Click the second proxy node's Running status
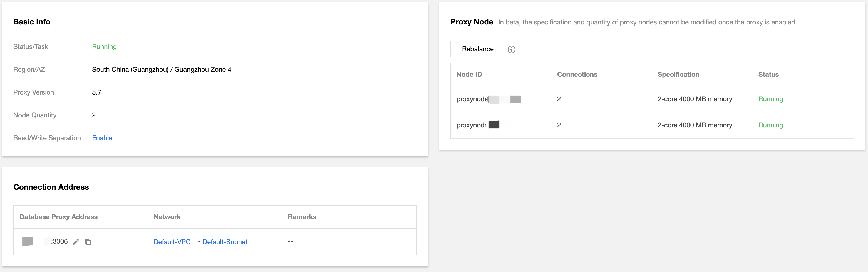Screen dimensions: 868x272 click(771, 125)
